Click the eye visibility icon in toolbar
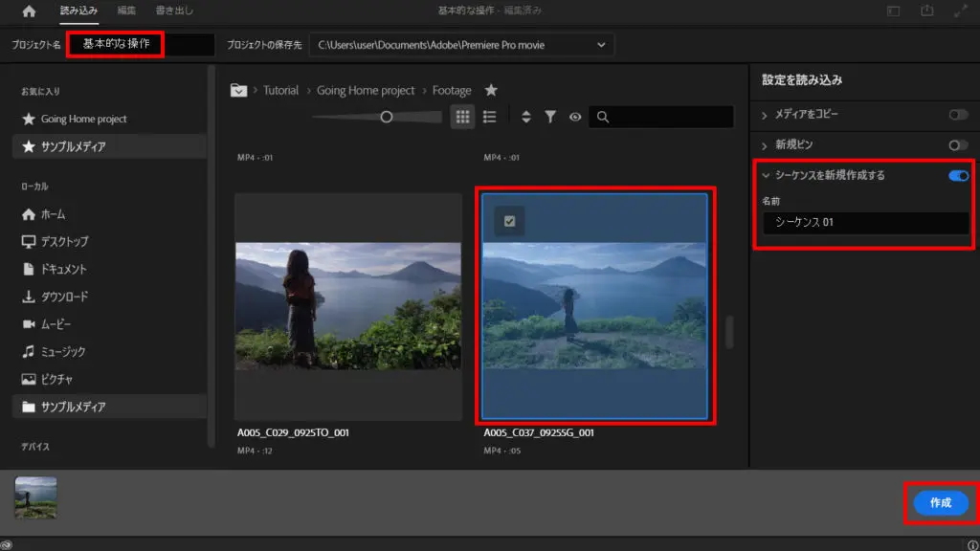The width and height of the screenshot is (980, 551). pos(575,117)
